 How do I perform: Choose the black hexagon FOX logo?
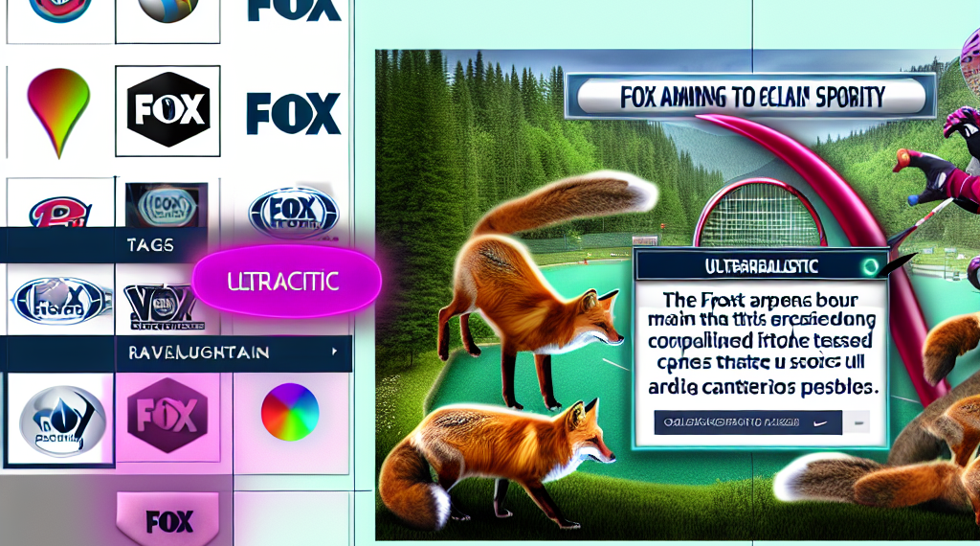coord(167,110)
